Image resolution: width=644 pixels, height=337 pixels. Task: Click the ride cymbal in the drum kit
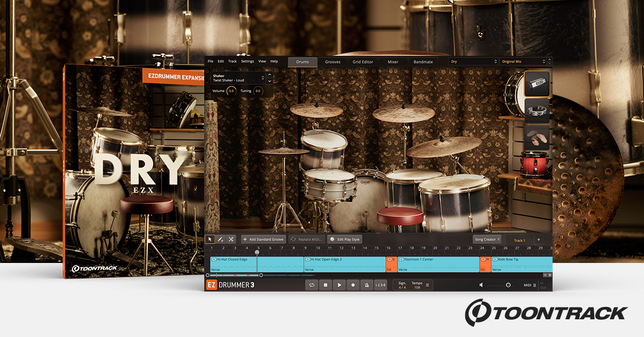443,146
